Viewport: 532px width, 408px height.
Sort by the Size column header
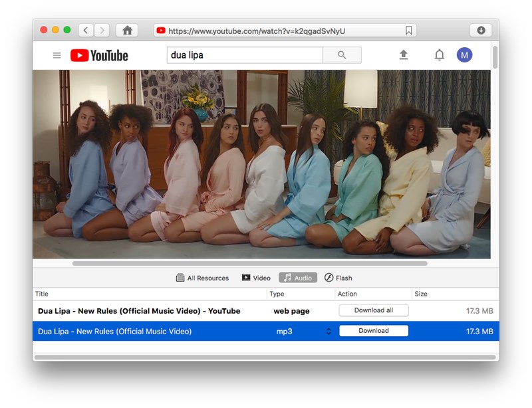tap(456, 294)
